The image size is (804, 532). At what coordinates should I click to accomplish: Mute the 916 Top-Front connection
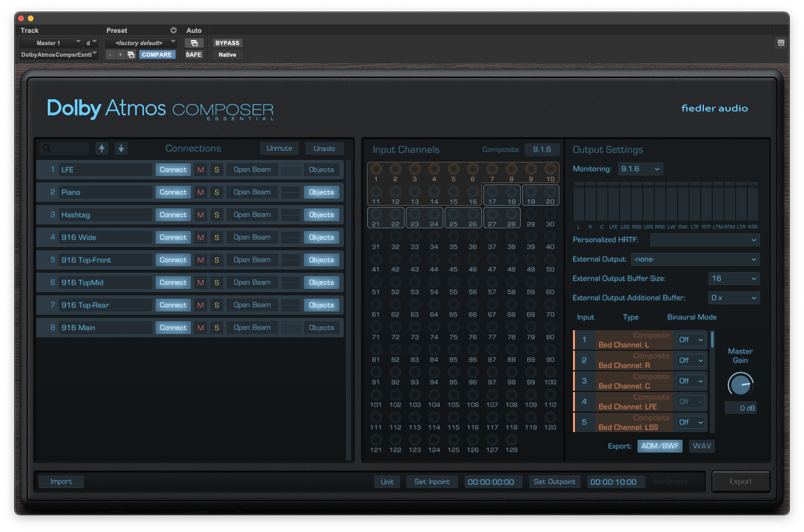(201, 260)
